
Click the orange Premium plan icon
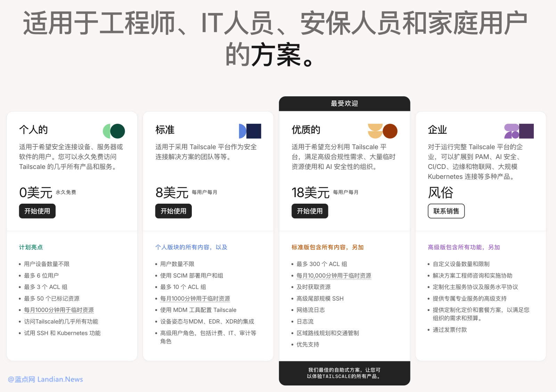click(x=382, y=131)
